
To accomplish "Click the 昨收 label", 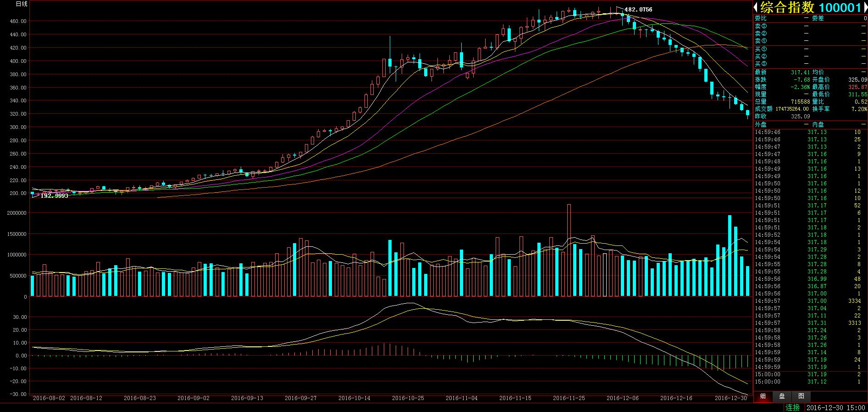I will pos(761,117).
